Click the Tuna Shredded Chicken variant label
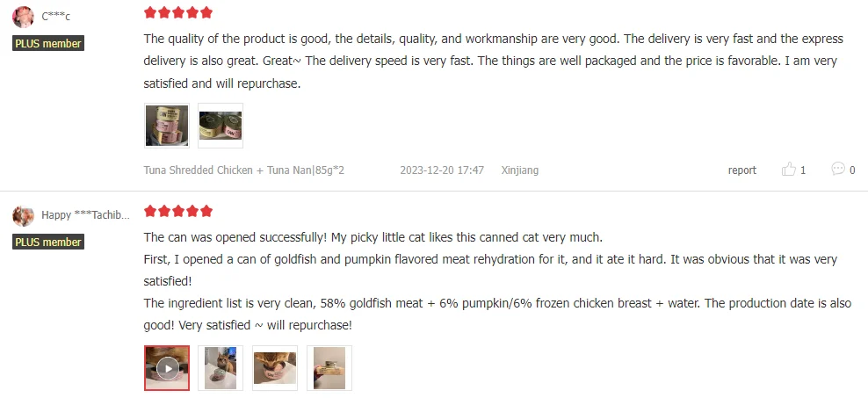This screenshot has width=868, height=398. [243, 170]
